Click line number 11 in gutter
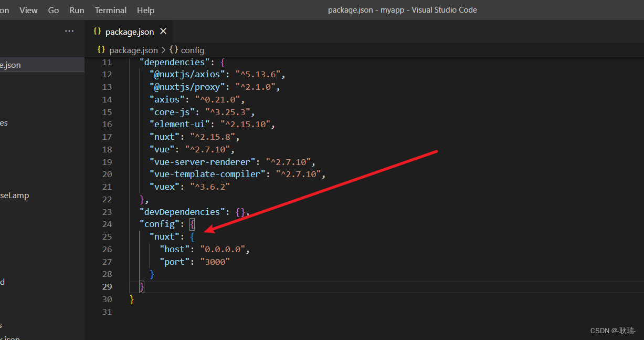Screen dimensions: 644x340 (107, 62)
